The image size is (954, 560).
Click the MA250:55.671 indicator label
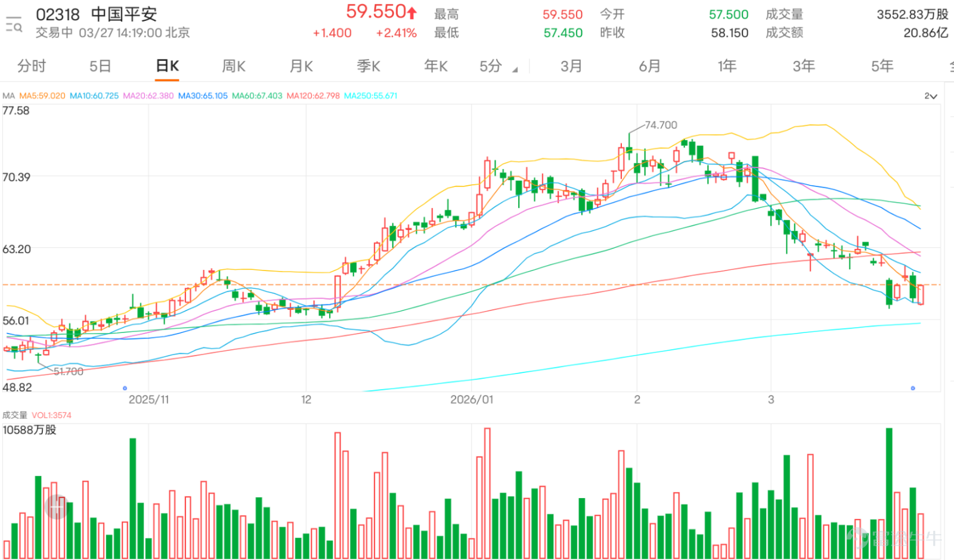(371, 96)
